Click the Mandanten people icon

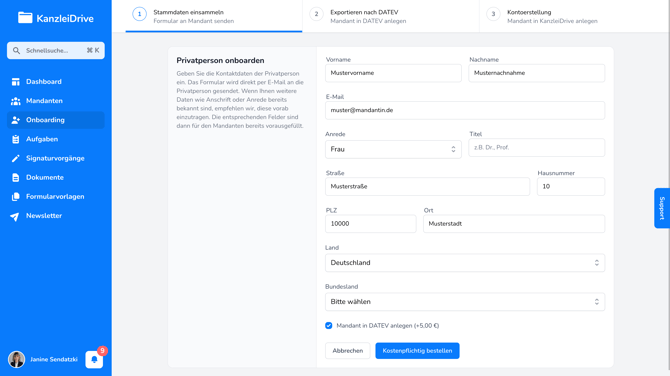tap(16, 101)
